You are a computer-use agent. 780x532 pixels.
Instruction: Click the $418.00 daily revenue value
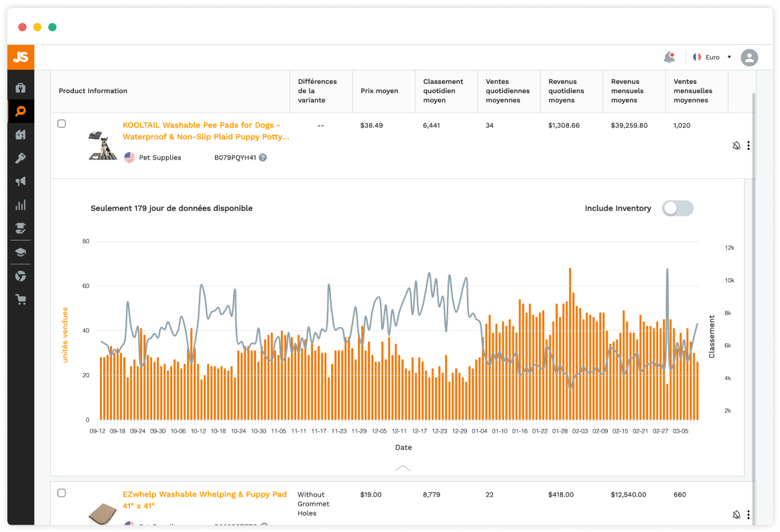coord(561,494)
